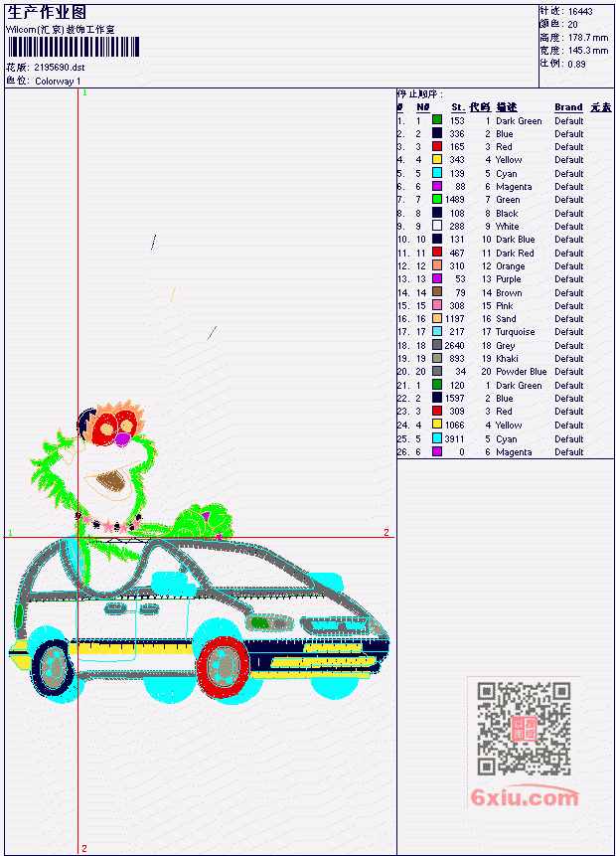The width and height of the screenshot is (616, 856).
Task: Click the total stitch count '16443'
Action: point(580,12)
